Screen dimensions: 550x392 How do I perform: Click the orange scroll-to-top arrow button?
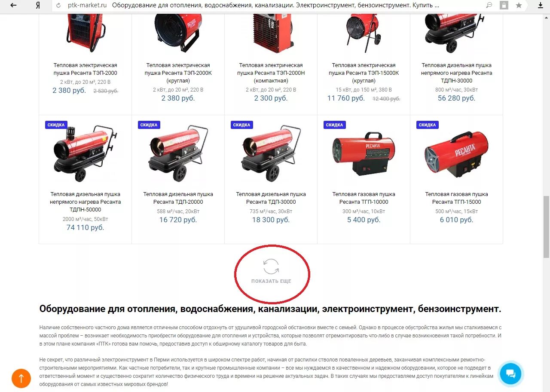coord(21,378)
